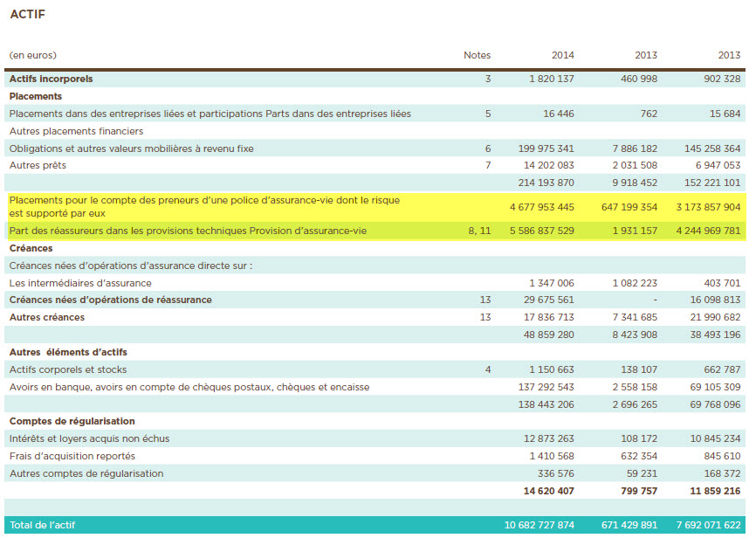Click value 4 677 953 445

(542, 207)
